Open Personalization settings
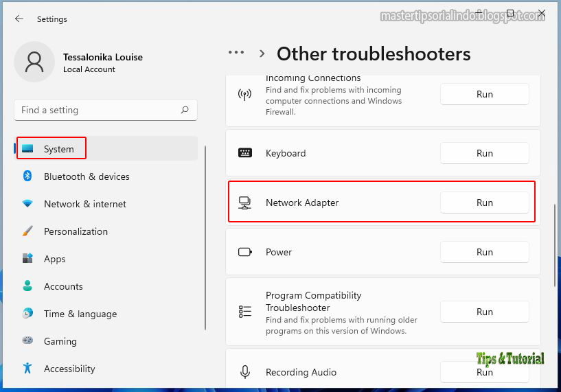 106,231
